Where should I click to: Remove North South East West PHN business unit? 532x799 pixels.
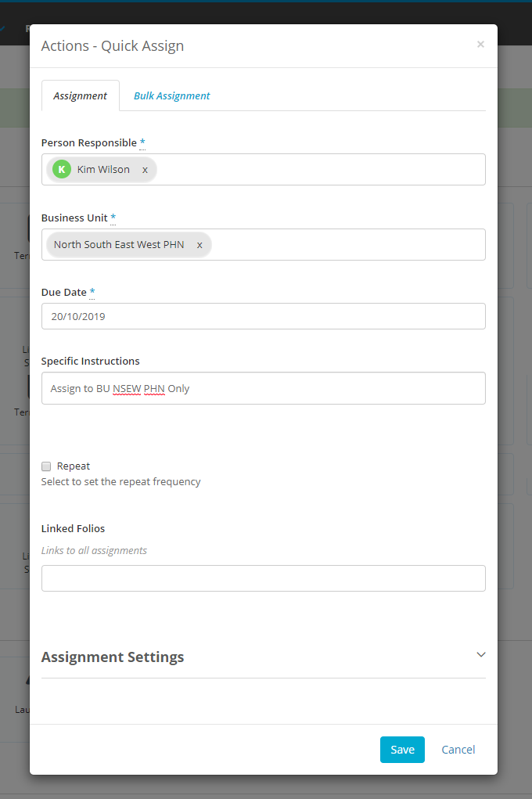(x=199, y=244)
